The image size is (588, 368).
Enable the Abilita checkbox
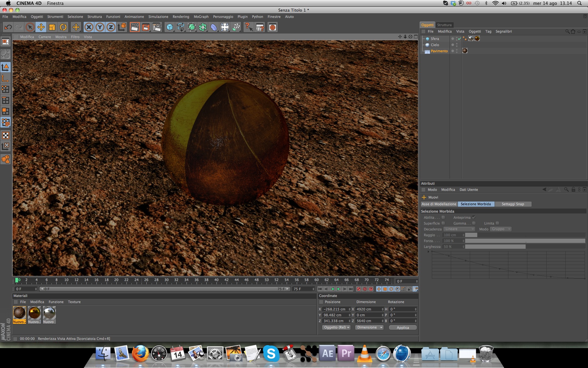tap(443, 217)
